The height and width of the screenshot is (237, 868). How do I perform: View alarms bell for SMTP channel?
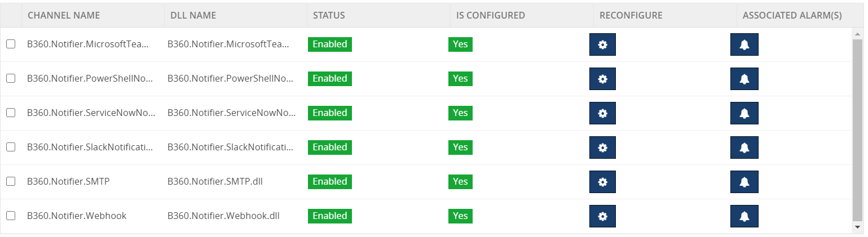pyautogui.click(x=744, y=182)
